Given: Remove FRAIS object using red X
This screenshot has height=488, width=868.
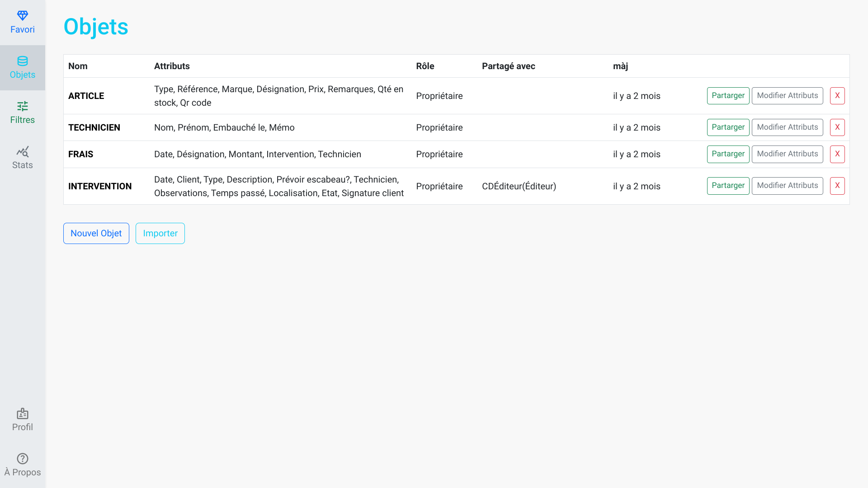Looking at the screenshot, I should click(x=837, y=154).
